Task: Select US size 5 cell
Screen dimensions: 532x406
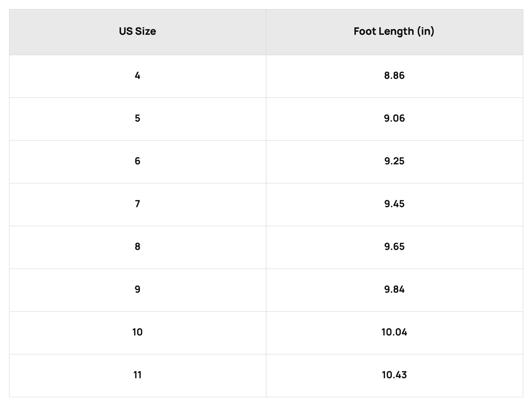Action: [x=137, y=119]
